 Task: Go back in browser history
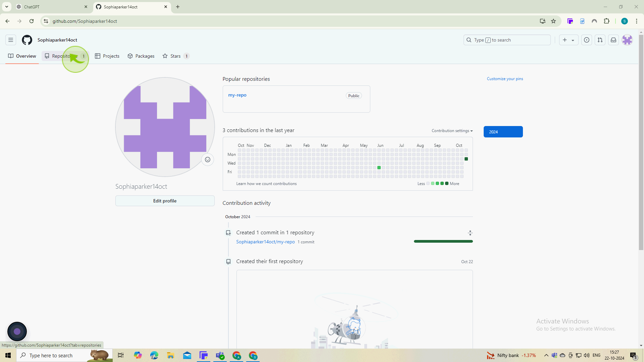pyautogui.click(x=7, y=21)
